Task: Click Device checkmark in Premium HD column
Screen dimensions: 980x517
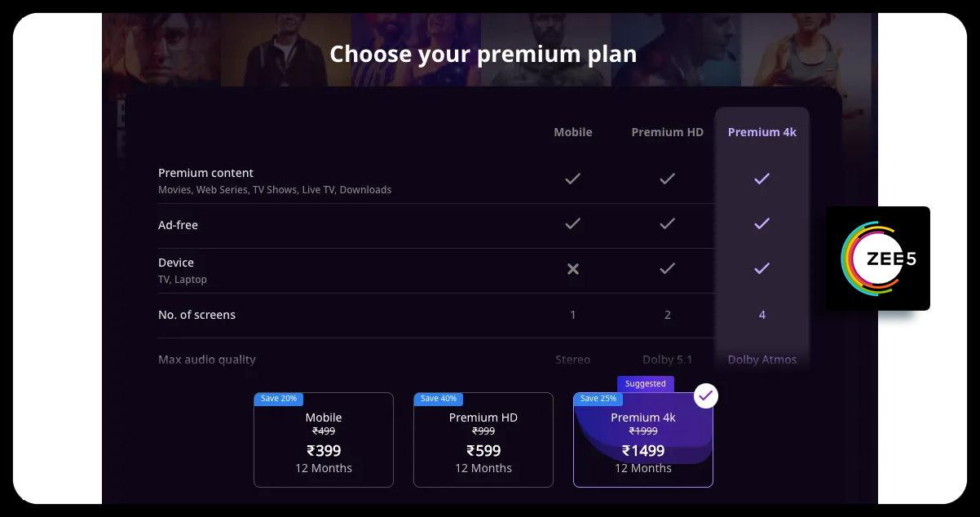Action: coord(668,268)
